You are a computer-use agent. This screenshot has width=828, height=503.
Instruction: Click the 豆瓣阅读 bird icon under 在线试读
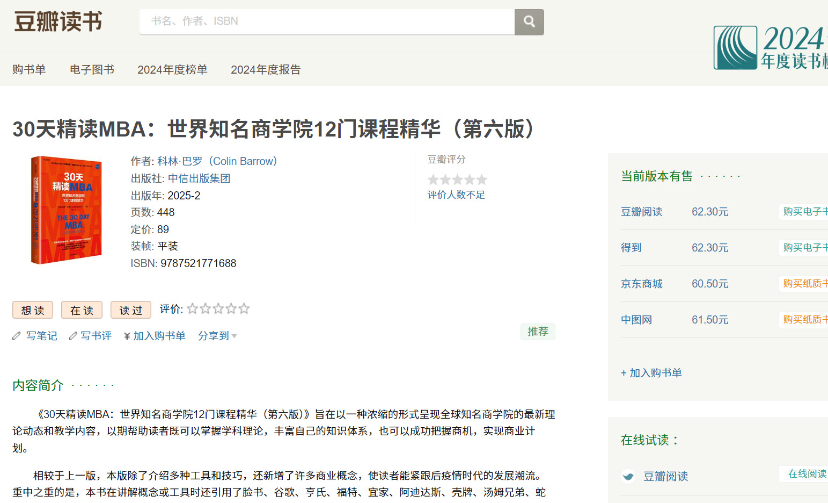(x=628, y=476)
